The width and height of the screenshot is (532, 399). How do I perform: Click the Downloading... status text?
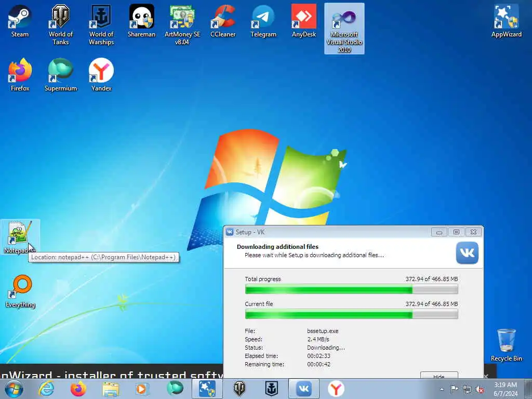tap(326, 348)
